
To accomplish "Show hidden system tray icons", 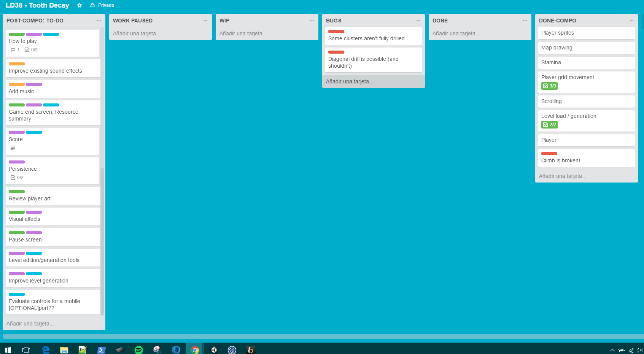I will point(612,350).
